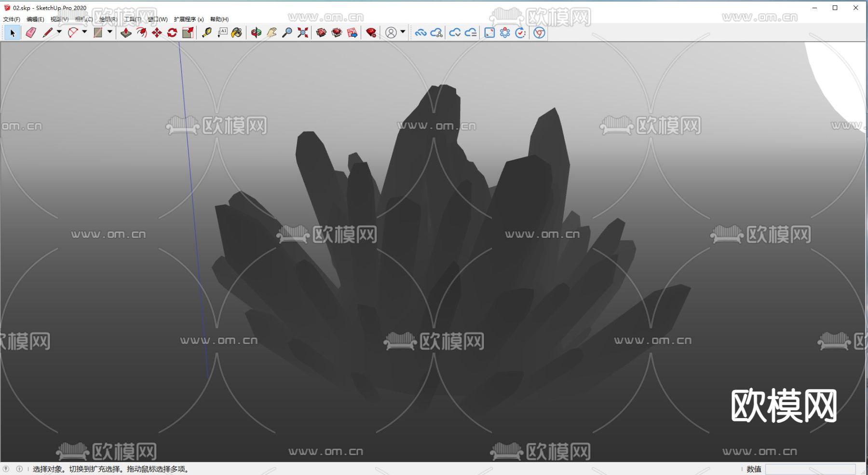Activate the Paint Bucket tool
868x475 pixels.
pos(236,33)
